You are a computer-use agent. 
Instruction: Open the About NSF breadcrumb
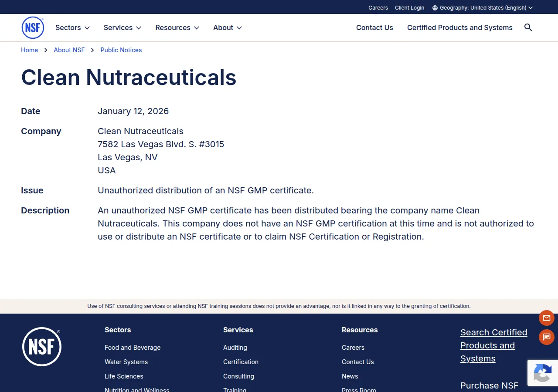point(69,50)
